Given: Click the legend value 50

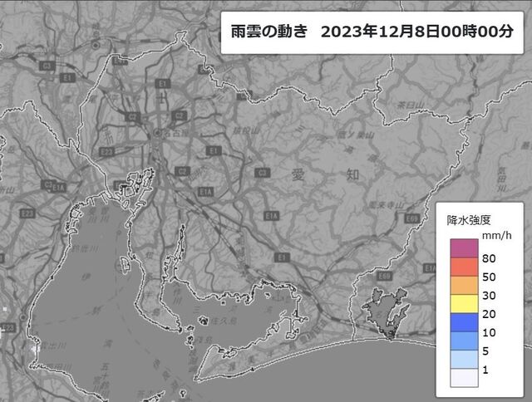Looking at the screenshot, I should [x=489, y=277].
